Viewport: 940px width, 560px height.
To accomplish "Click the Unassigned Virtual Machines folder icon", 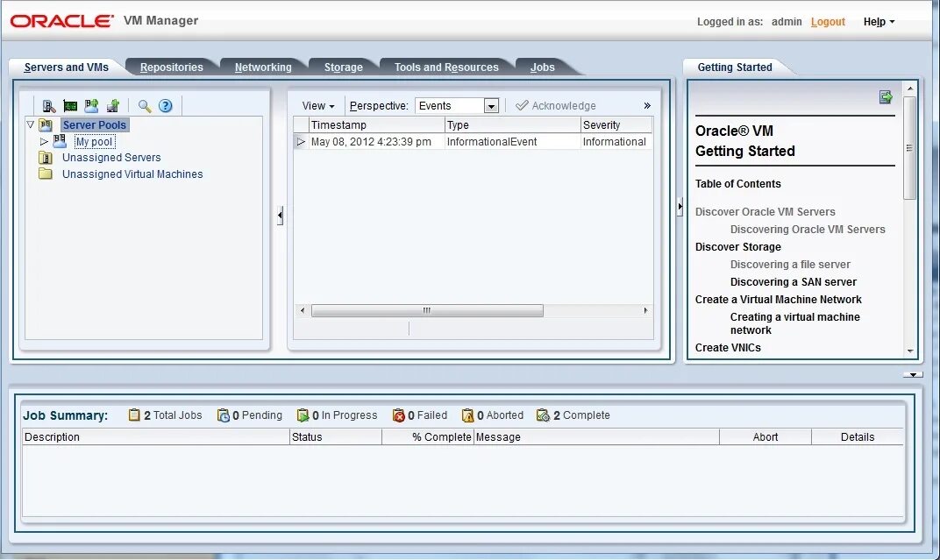I will (46, 174).
